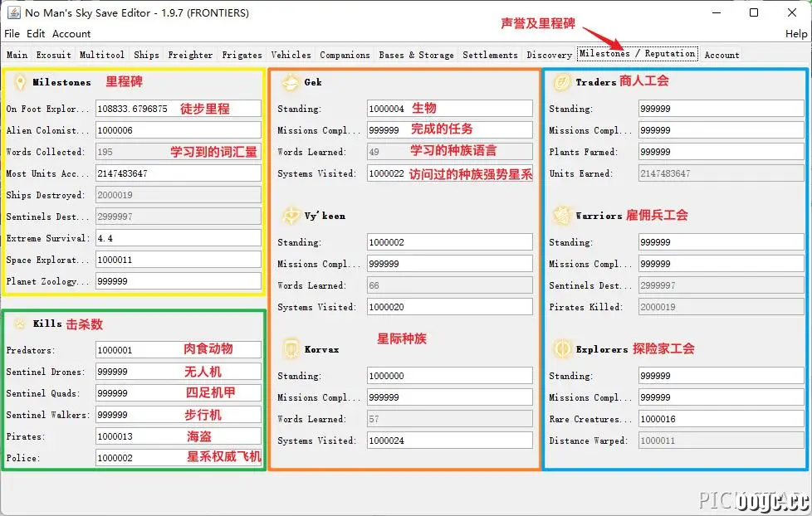Click the Java app icon in title bar
The width and height of the screenshot is (812, 516).
click(x=14, y=12)
